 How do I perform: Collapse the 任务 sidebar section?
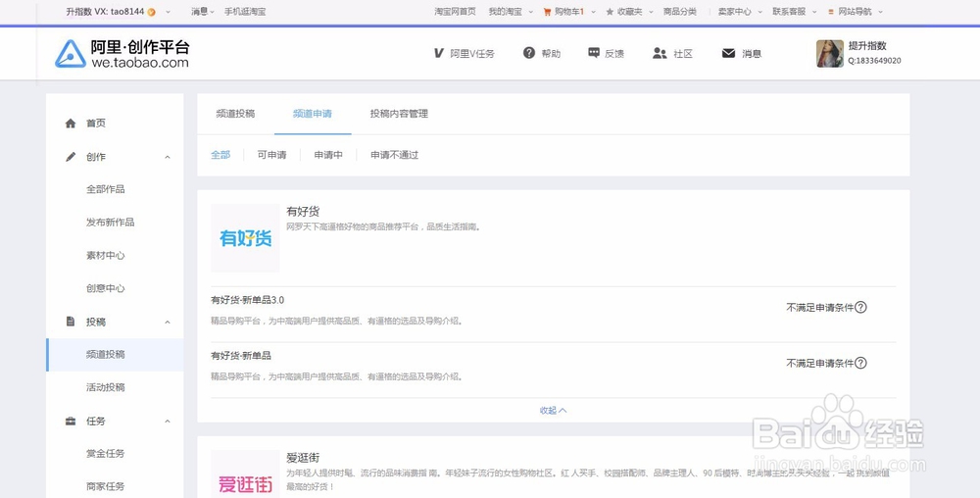coord(168,422)
